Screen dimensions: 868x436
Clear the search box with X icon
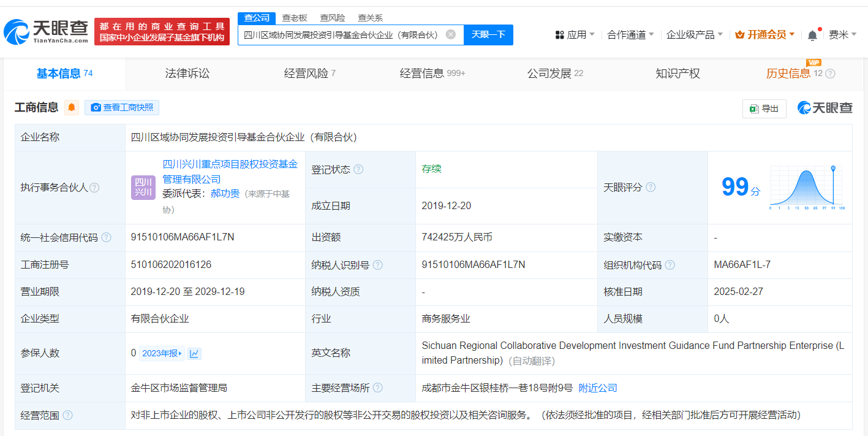point(450,34)
